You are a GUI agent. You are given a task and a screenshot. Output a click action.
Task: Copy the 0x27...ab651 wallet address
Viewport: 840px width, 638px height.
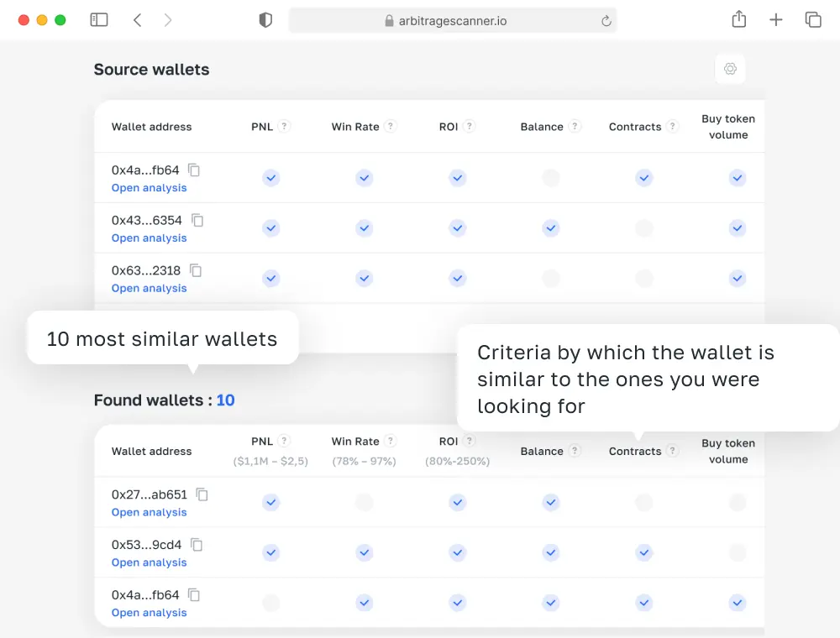(202, 494)
